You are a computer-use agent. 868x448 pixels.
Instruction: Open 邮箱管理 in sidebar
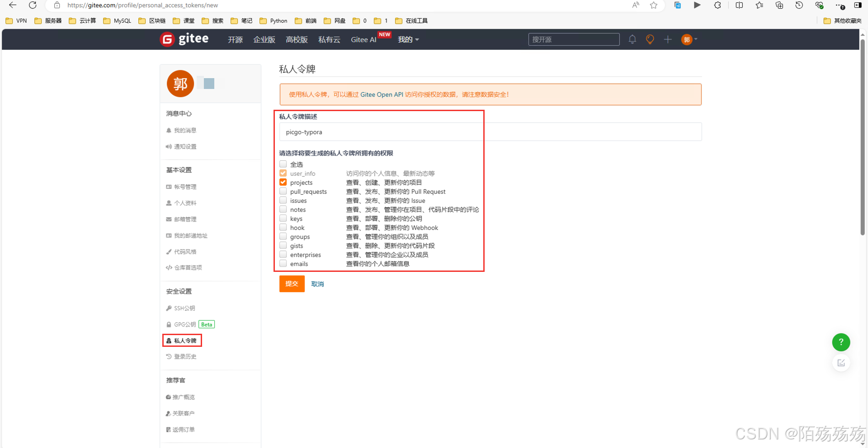pos(181,219)
